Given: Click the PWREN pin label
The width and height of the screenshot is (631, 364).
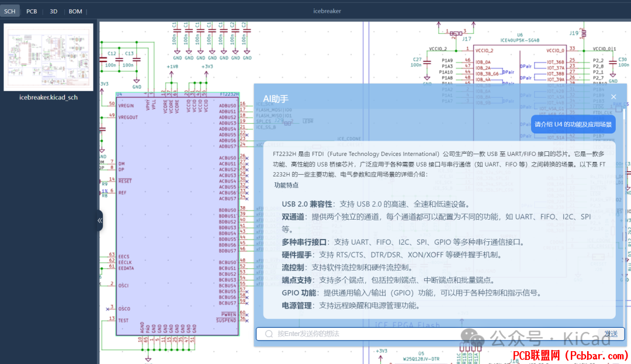Looking at the screenshot, I should (x=228, y=314).
